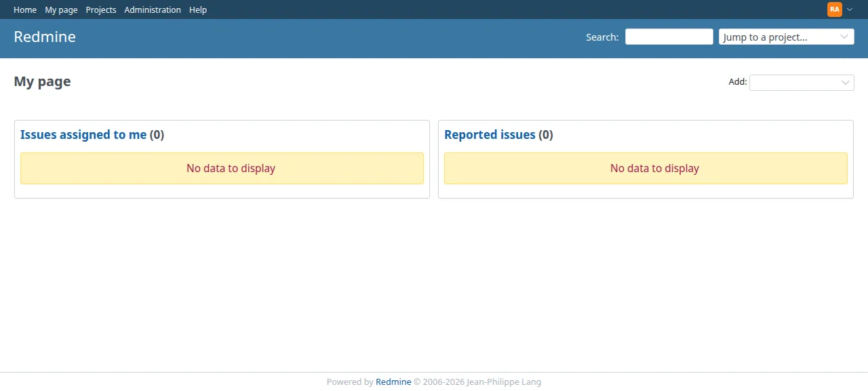Screen dimensions: 868x391
Task: Click the Redmine link in footer
Action: tap(393, 382)
